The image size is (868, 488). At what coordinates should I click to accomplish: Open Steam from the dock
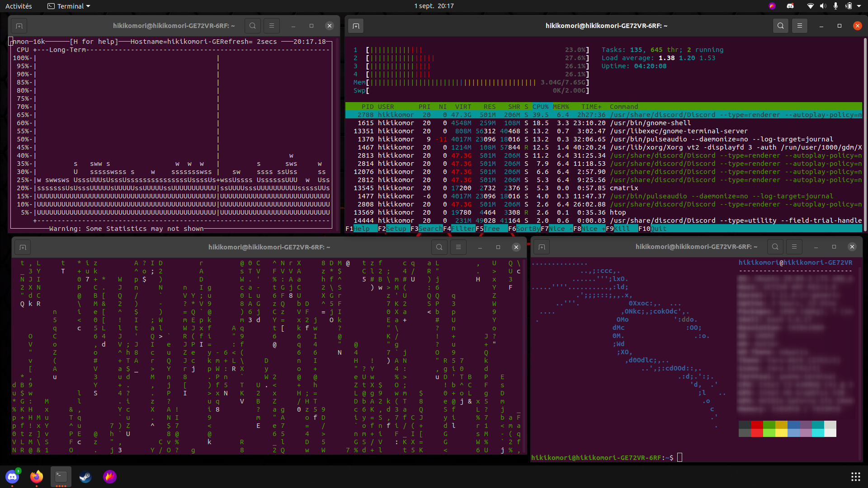85,477
